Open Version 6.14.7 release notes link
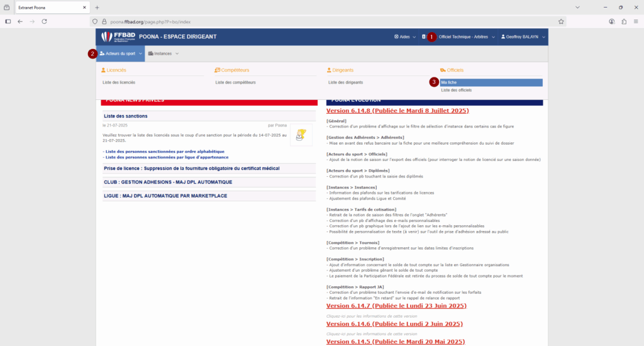The width and height of the screenshot is (644, 346). pyautogui.click(x=396, y=306)
